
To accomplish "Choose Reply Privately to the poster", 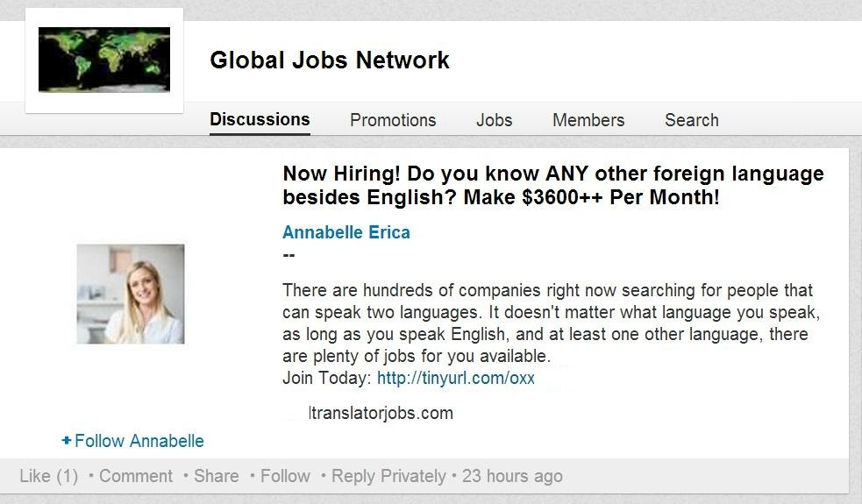I will 388,476.
